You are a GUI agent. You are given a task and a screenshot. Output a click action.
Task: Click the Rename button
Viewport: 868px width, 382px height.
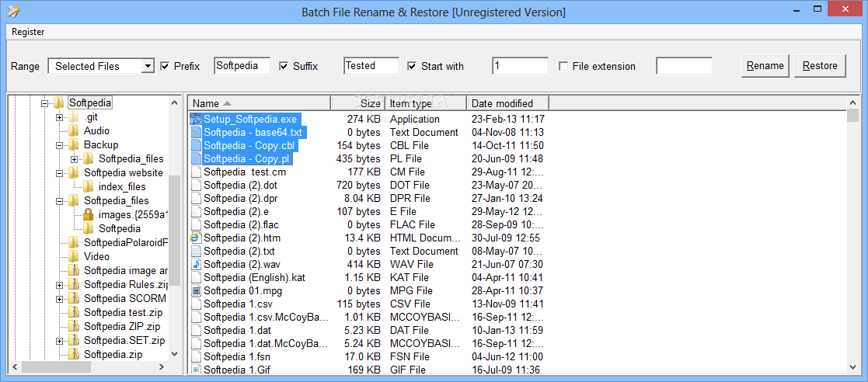765,66
